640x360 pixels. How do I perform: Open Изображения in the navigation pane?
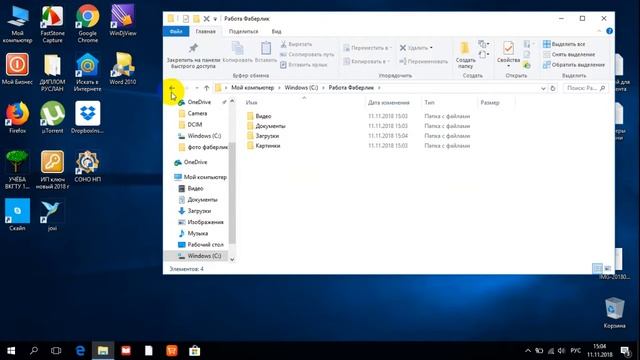(x=205, y=222)
